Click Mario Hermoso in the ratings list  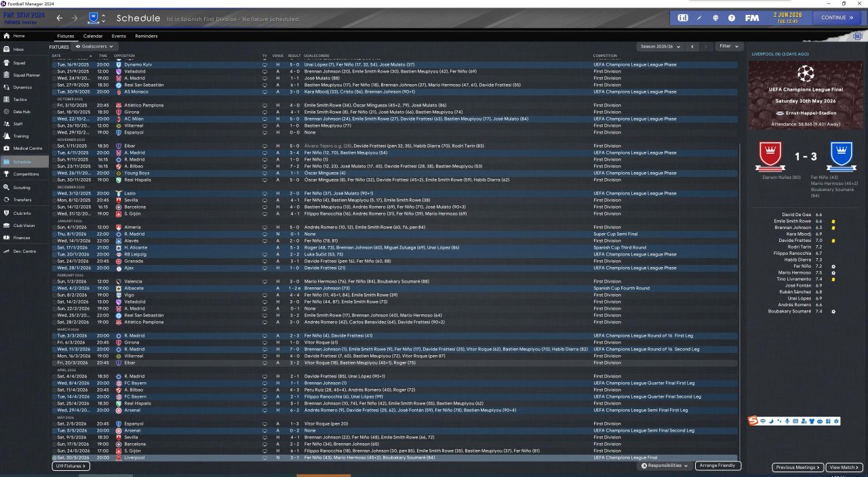(796, 273)
